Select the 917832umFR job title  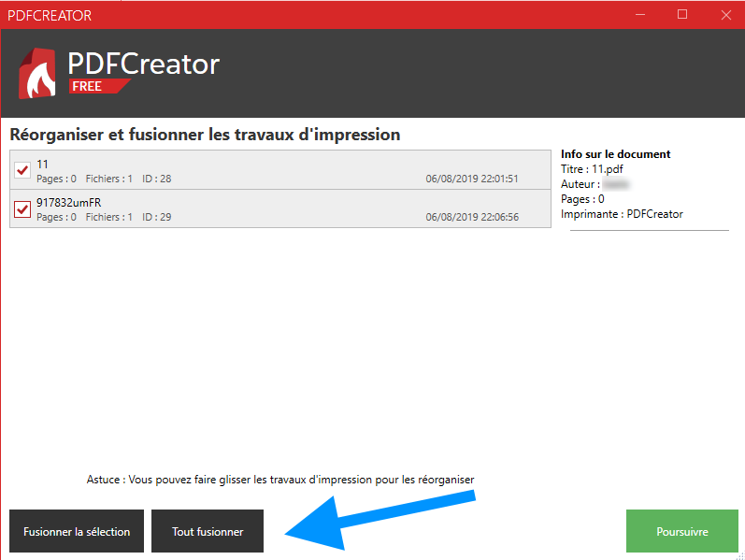(x=69, y=203)
